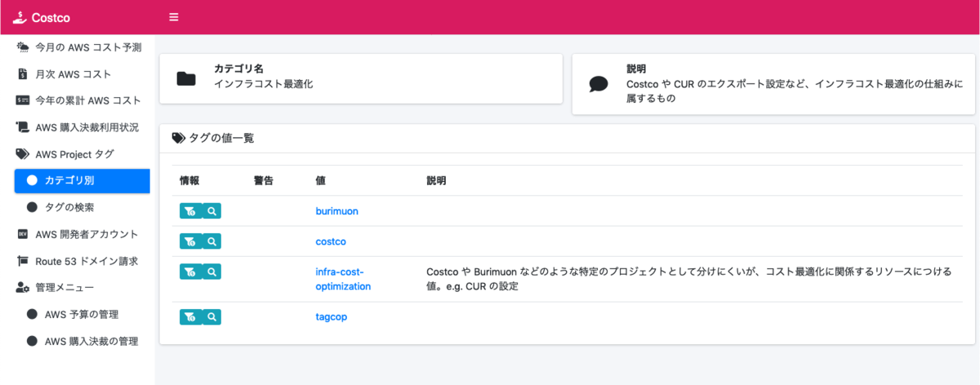Viewport: 980px width, 385px height.
Task: Select カテゴリ別 submenu item
Action: pos(82,181)
